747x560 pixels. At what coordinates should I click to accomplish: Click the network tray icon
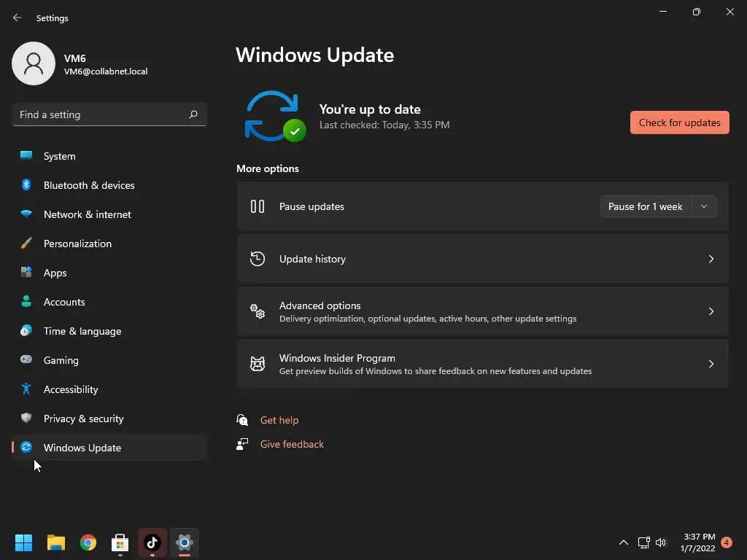point(643,542)
